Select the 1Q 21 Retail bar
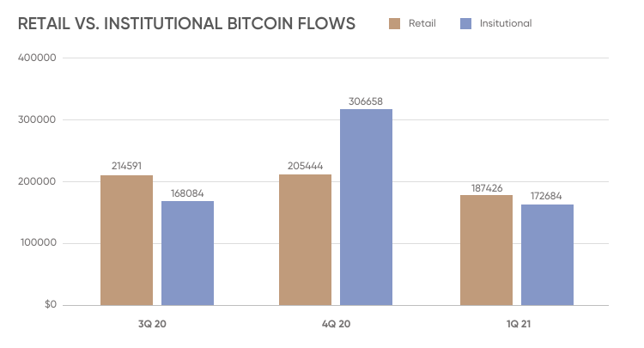 (x=486, y=250)
